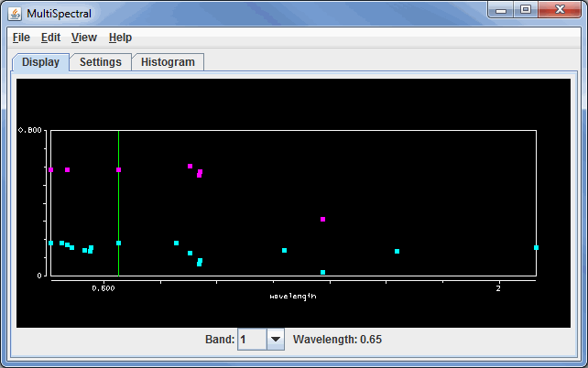Maximize the MultiSpectral window
Viewport: 588px width, 368px height.
pos(525,10)
